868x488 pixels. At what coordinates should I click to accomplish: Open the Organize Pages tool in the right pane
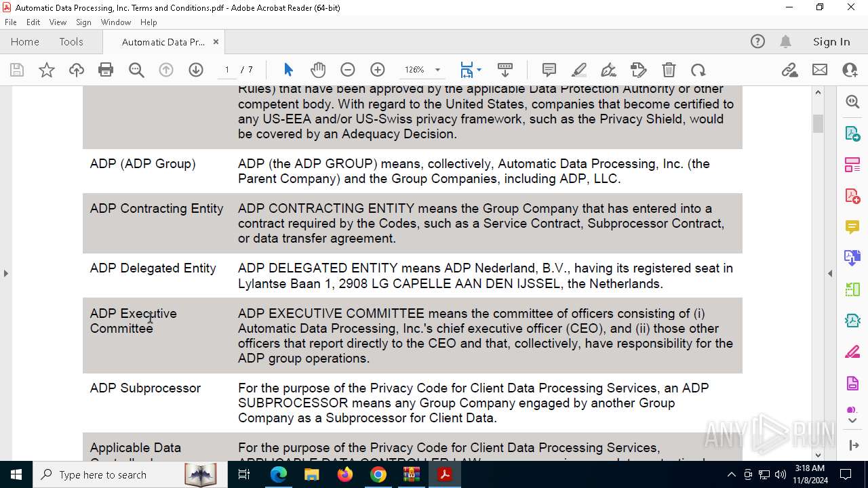click(852, 289)
